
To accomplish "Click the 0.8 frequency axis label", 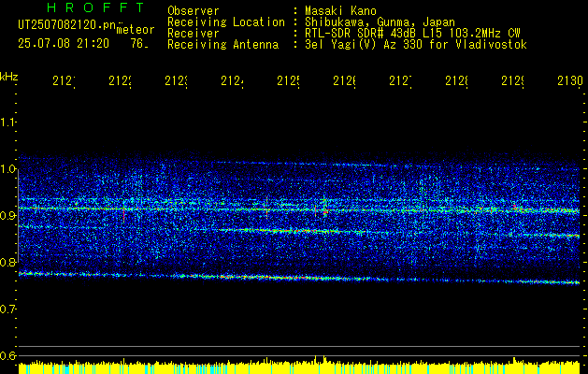I will pyautogui.click(x=8, y=262).
